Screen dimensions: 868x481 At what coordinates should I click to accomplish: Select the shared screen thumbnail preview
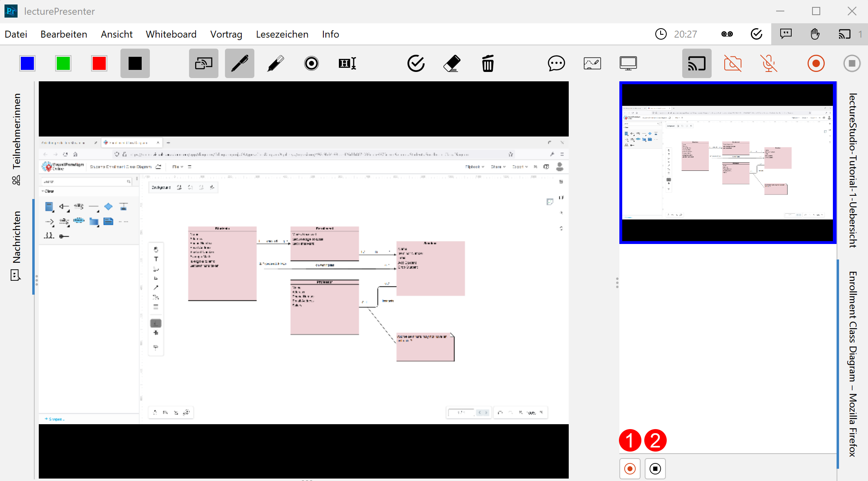pyautogui.click(x=728, y=163)
